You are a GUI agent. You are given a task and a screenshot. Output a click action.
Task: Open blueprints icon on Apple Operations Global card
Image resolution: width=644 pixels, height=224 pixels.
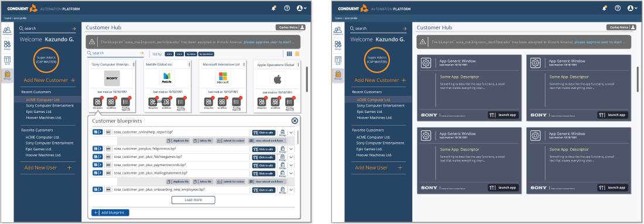tap(262, 102)
